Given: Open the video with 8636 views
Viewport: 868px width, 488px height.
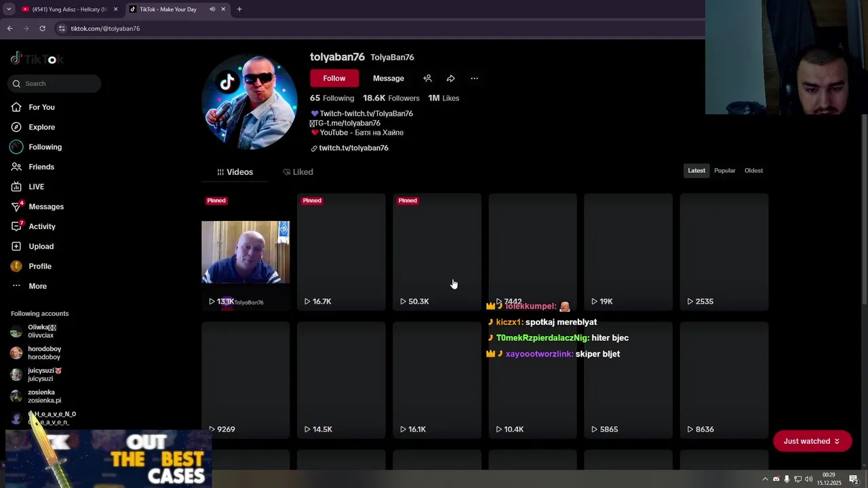Looking at the screenshot, I should (x=724, y=380).
